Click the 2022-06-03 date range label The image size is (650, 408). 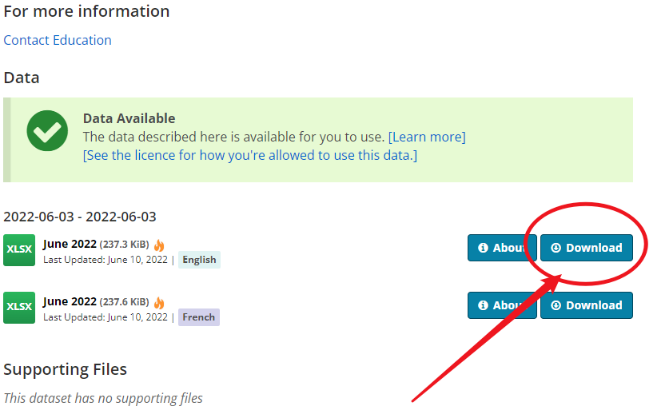[79, 217]
